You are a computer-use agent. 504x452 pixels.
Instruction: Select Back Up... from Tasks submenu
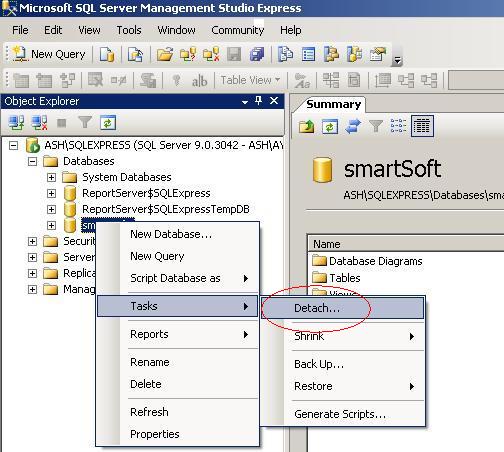tap(319, 364)
